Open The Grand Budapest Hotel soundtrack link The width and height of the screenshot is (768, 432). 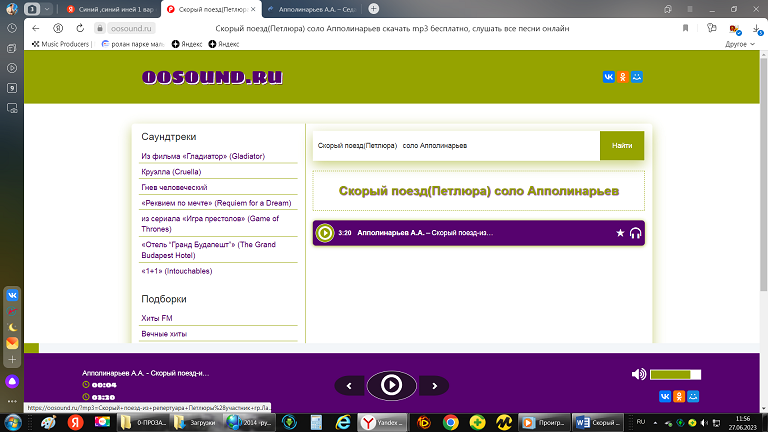click(x=208, y=250)
